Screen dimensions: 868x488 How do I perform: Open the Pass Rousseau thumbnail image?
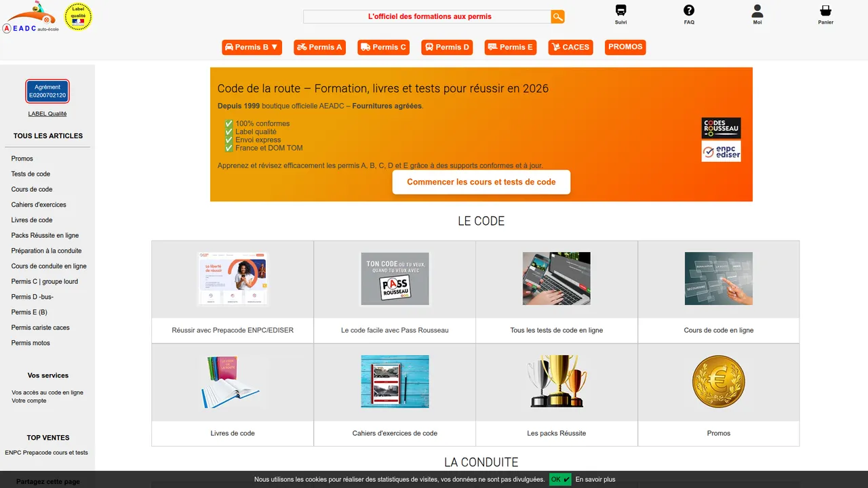coord(395,279)
